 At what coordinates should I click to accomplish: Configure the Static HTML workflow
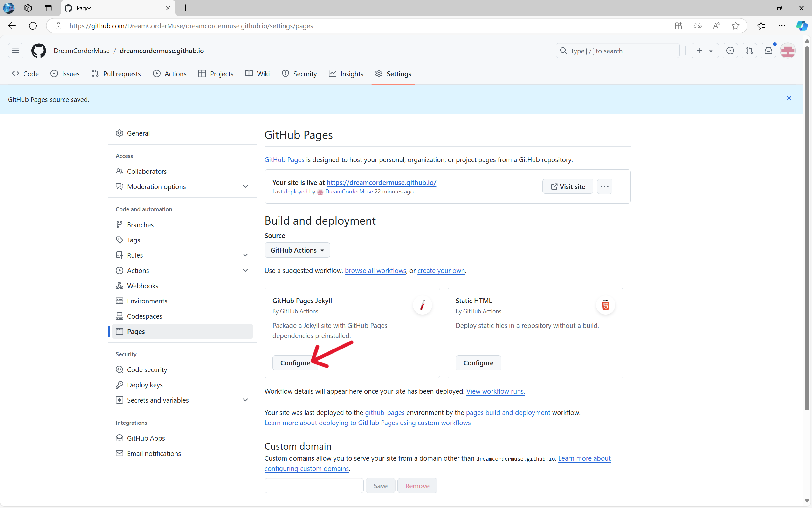pos(478,363)
